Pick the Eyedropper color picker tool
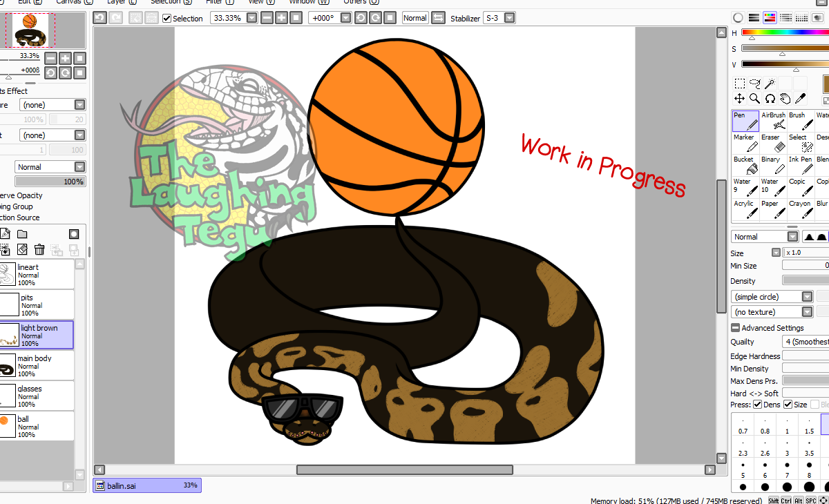The width and height of the screenshot is (829, 504). pyautogui.click(x=800, y=99)
